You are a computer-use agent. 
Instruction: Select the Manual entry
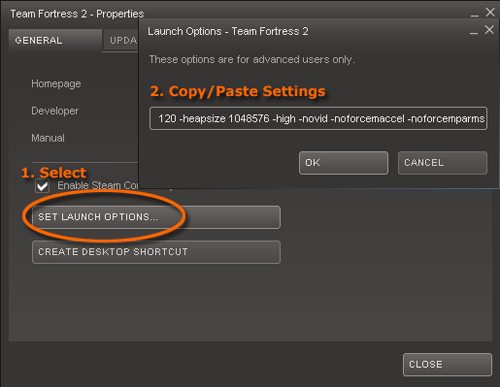pos(48,138)
